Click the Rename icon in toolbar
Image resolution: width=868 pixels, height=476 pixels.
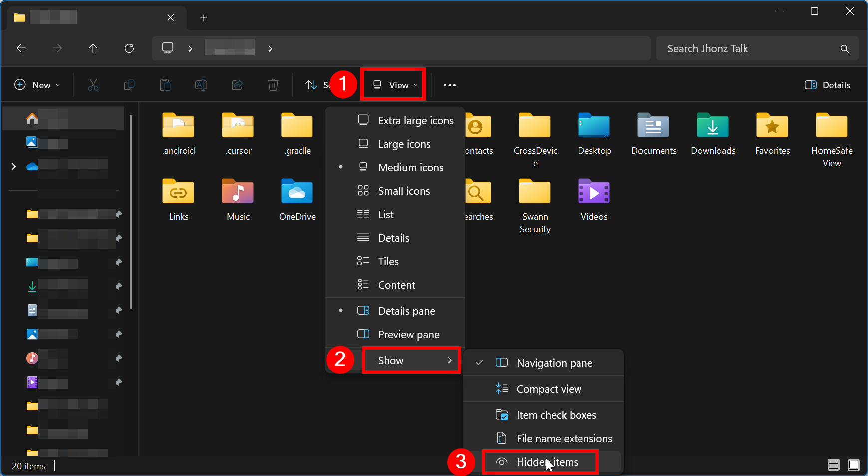201,85
